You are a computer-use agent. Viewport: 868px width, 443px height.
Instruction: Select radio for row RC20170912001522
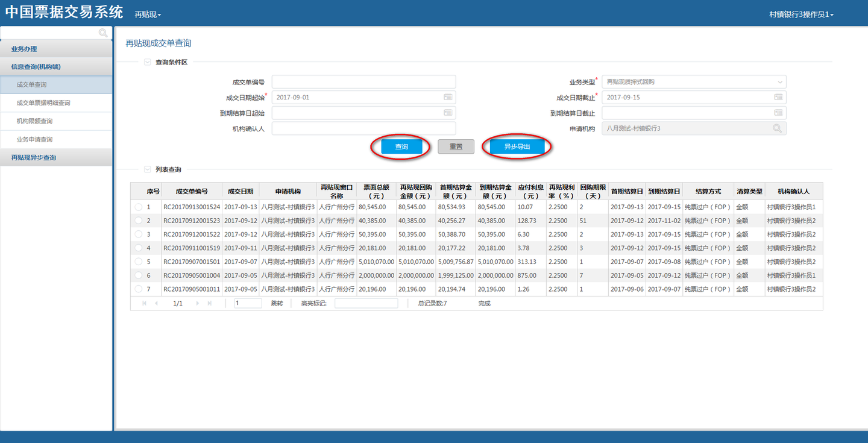pos(139,234)
